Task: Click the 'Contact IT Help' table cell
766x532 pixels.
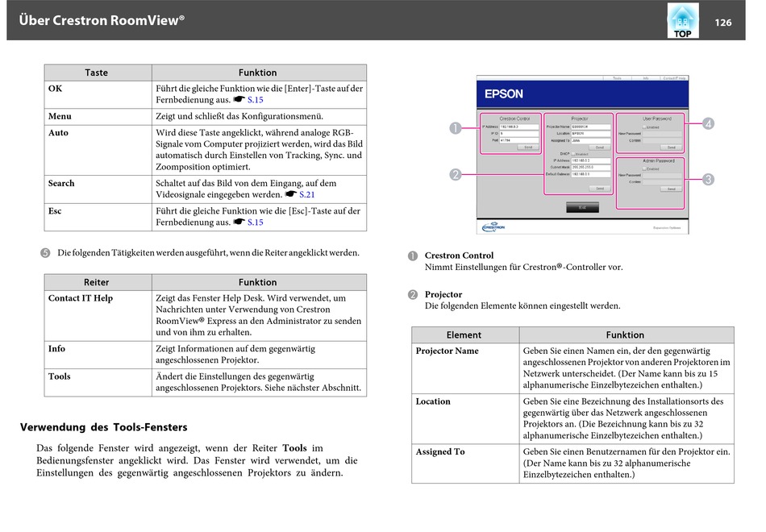Action: click(98, 316)
